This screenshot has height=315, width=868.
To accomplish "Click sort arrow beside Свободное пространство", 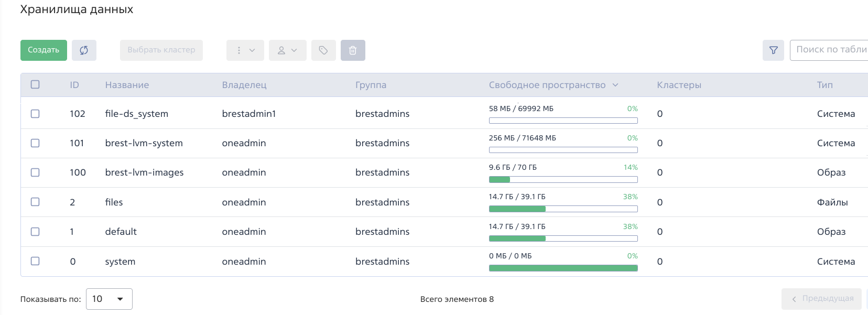I will point(615,85).
